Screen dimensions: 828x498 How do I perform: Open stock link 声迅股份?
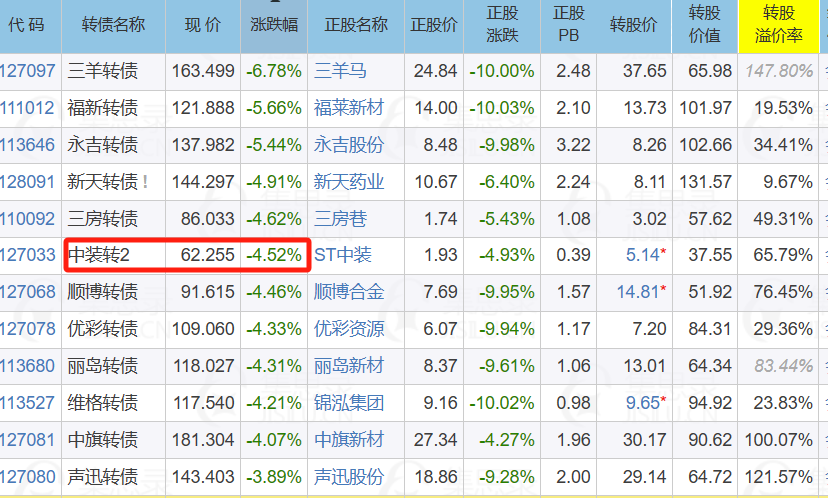[349, 477]
